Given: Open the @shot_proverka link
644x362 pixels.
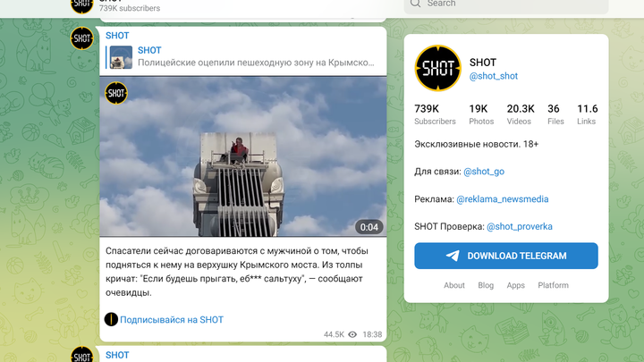Looking at the screenshot, I should point(519,226).
